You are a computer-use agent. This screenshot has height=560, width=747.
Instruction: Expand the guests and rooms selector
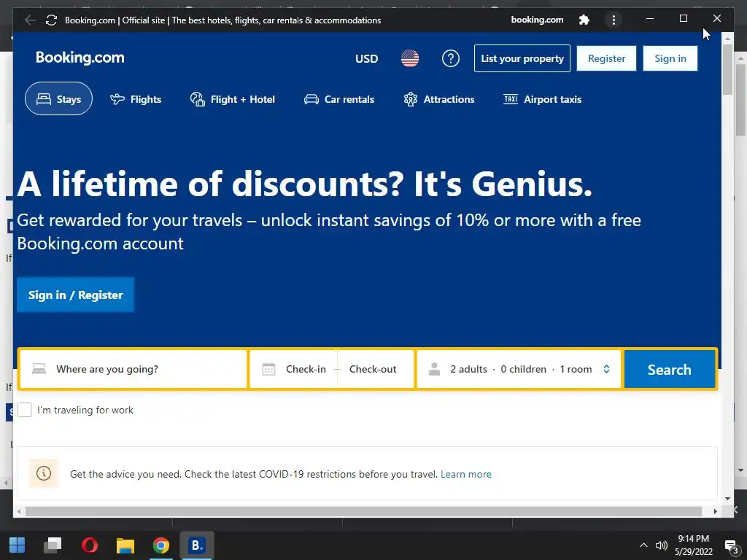pos(519,370)
